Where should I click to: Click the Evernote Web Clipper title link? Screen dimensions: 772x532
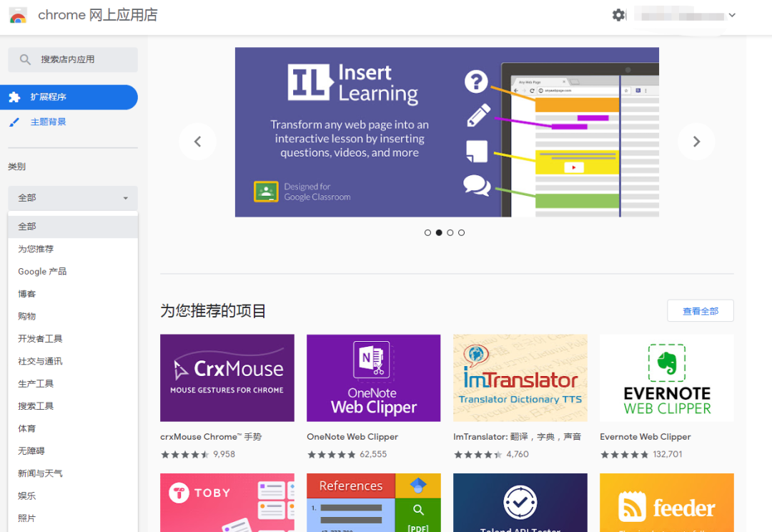pos(645,437)
